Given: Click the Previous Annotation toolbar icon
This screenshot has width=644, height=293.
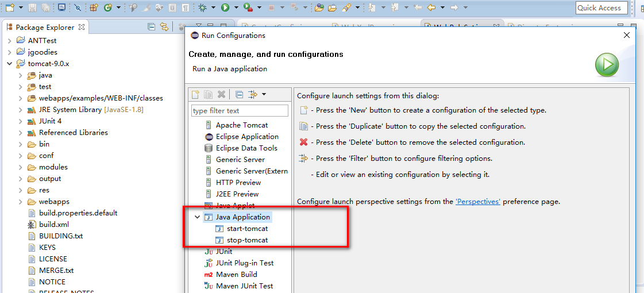Looking at the screenshot, I should [x=395, y=7].
